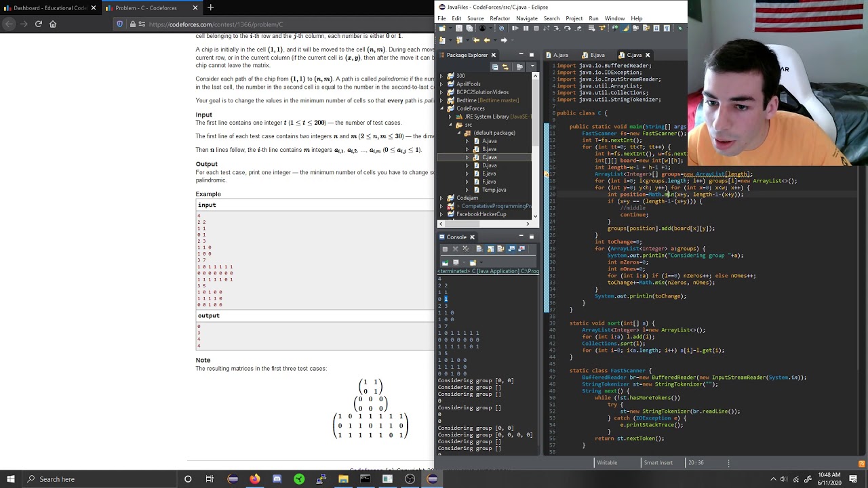The image size is (868, 488).
Task: Click the Suspend debug icon in the toolbar
Action: click(526, 28)
